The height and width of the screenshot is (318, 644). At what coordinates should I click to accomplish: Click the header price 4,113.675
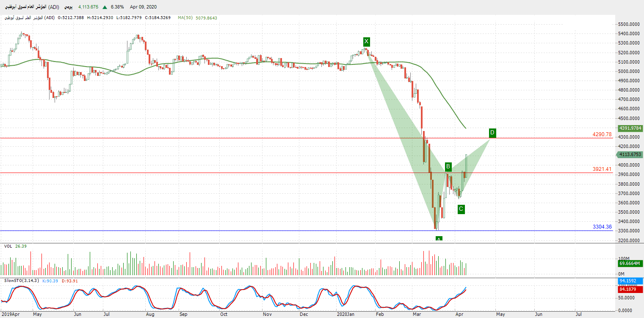pyautogui.click(x=88, y=7)
